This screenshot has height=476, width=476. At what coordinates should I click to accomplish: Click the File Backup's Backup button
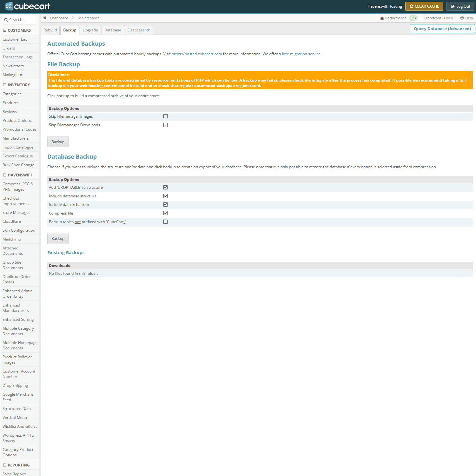point(58,142)
